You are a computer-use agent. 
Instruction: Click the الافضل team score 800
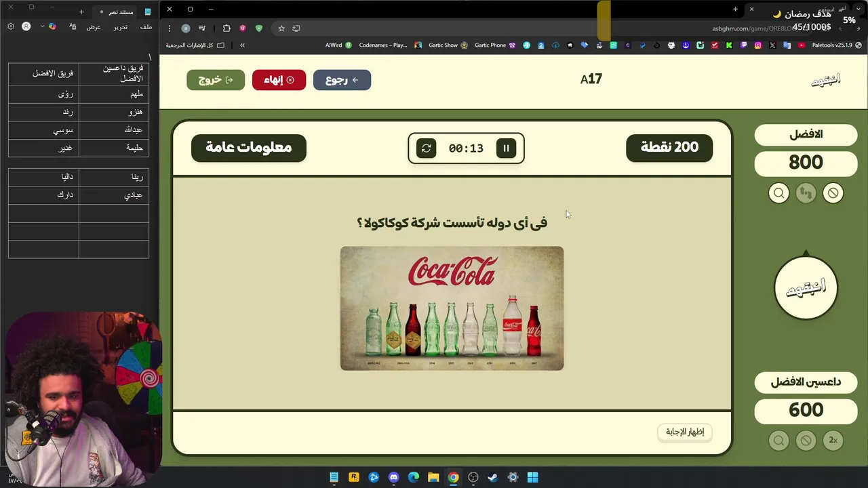806,163
